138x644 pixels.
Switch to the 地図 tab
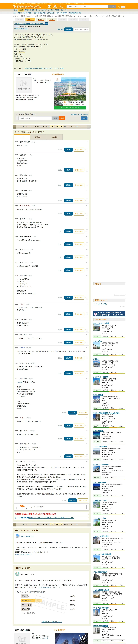[52, 20]
